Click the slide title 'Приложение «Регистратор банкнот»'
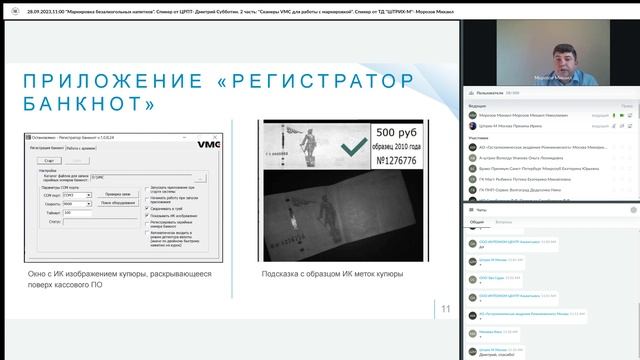640x360 pixels. click(219, 92)
